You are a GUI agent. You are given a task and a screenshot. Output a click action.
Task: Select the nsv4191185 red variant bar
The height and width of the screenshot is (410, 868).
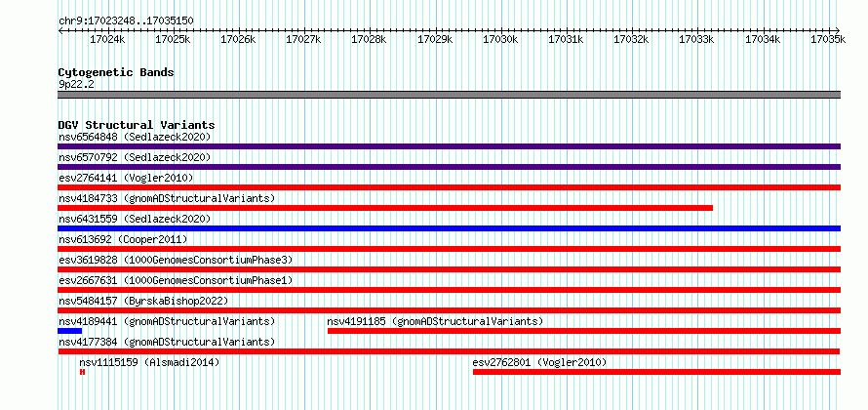[584, 331]
